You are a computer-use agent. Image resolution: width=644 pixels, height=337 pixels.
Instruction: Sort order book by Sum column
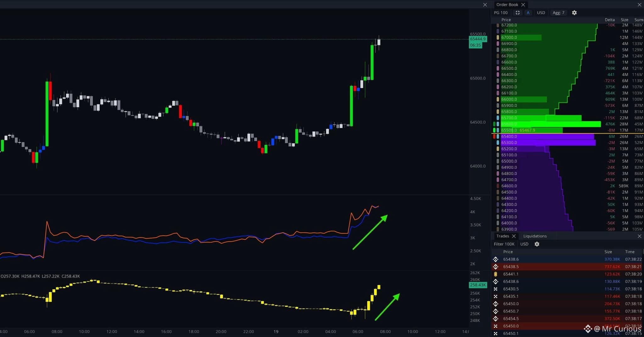click(639, 19)
